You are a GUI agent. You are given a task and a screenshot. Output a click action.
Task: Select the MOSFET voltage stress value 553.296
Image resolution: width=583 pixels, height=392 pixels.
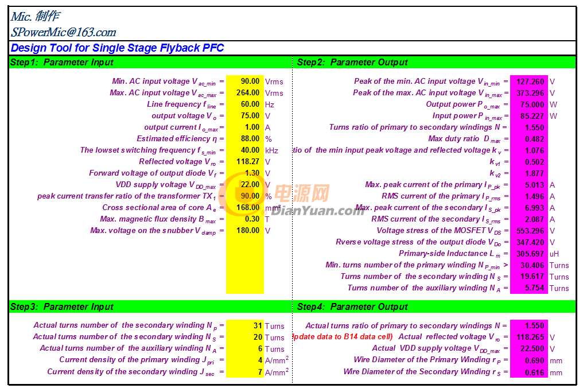click(x=528, y=231)
